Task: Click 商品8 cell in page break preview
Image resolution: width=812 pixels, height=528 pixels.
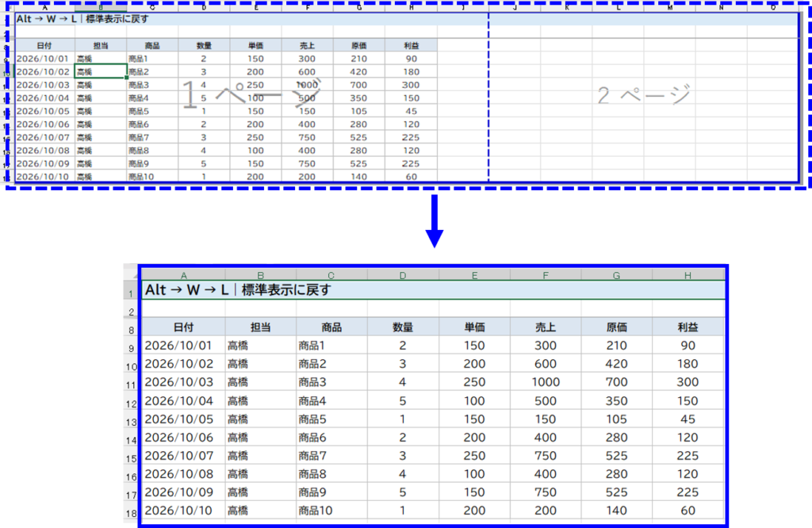Action: coord(152,150)
